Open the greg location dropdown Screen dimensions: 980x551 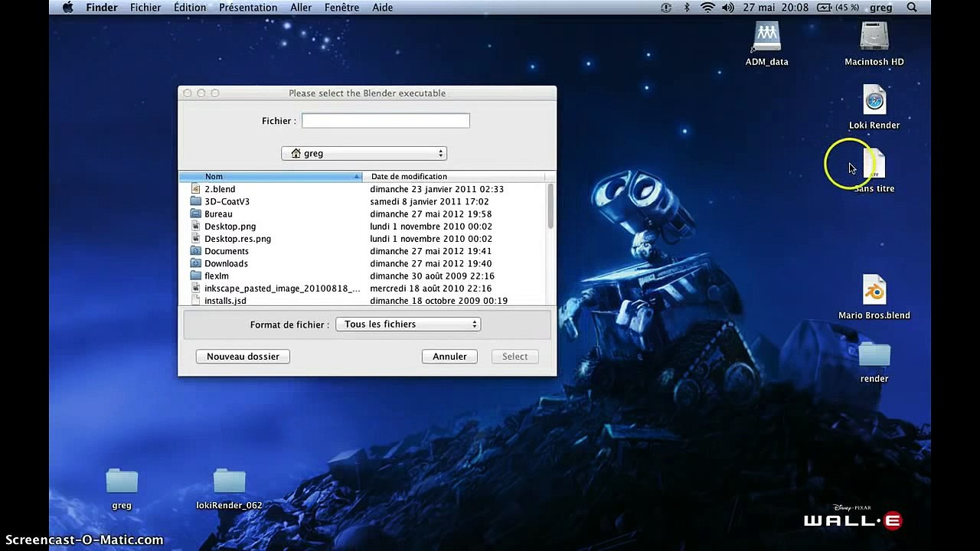point(364,153)
